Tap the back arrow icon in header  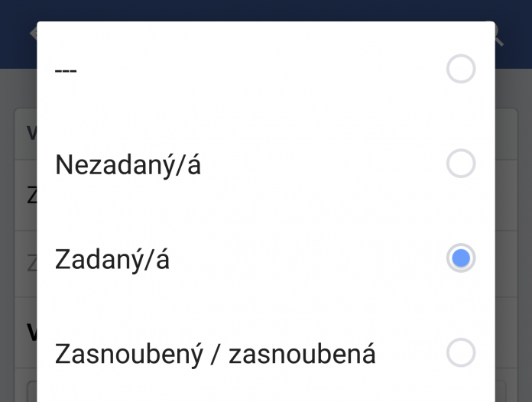[34, 34]
